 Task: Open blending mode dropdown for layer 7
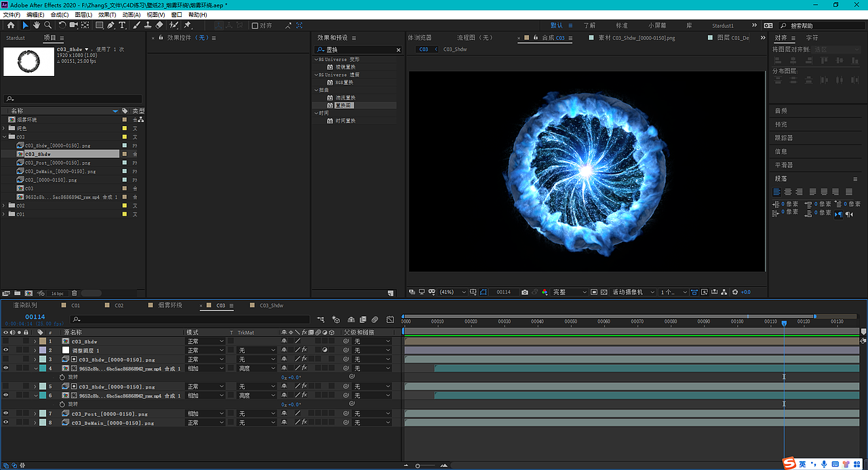205,413
